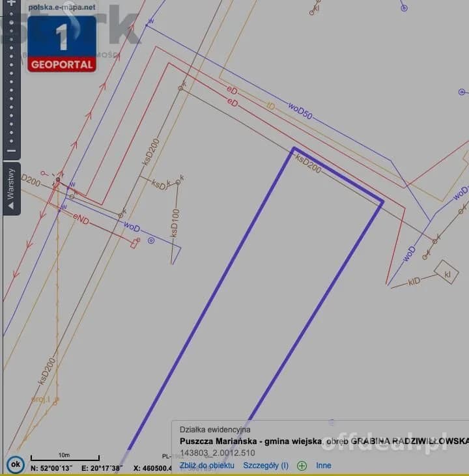Click the kID line label
Image resolution: width=469 pixels, height=476 pixels.
coord(414,282)
